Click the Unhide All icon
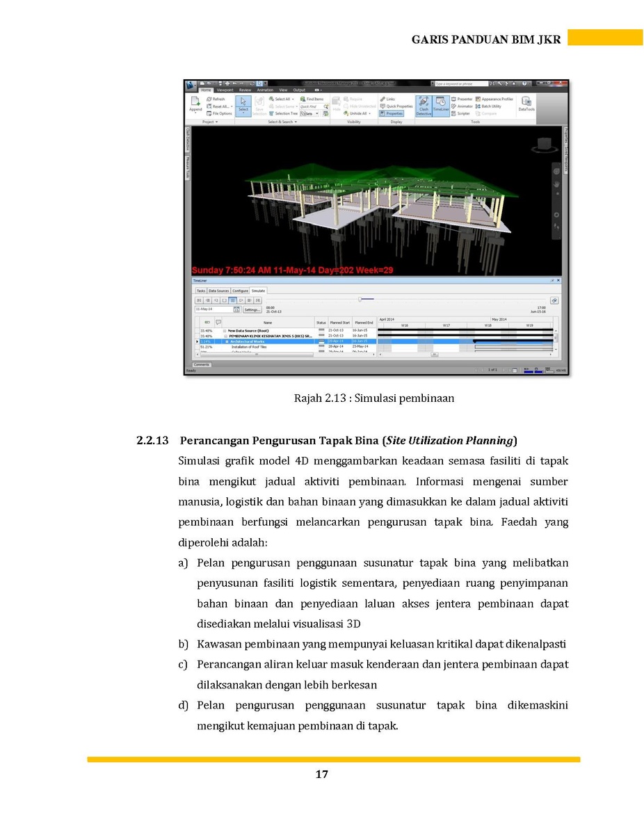 point(346,113)
